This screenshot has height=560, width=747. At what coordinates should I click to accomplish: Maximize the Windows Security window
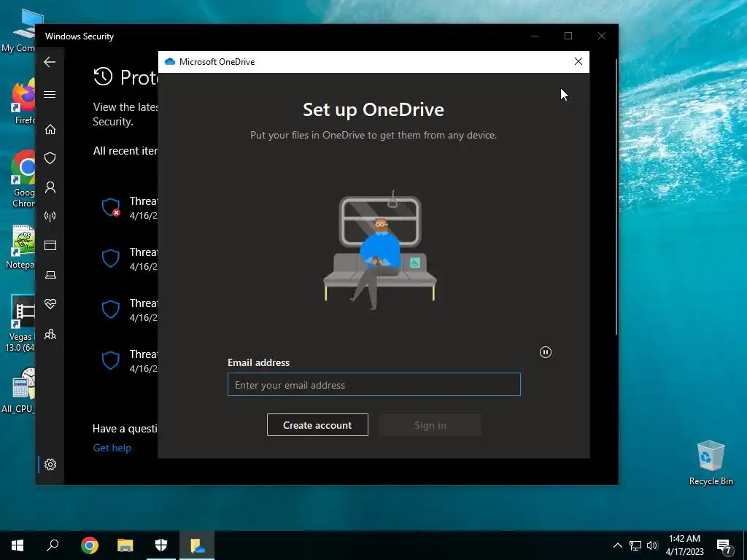[x=568, y=36]
